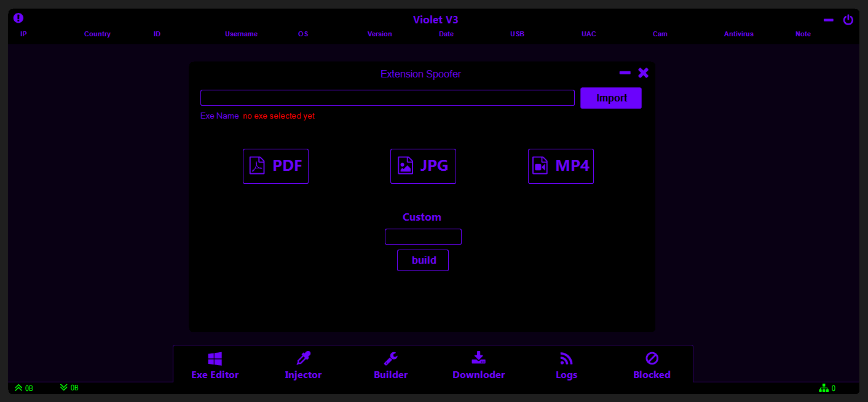Choose the JPG option

pyautogui.click(x=423, y=166)
